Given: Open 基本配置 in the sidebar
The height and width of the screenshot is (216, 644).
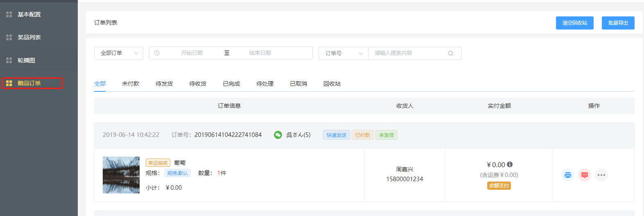Looking at the screenshot, I should pos(29,14).
